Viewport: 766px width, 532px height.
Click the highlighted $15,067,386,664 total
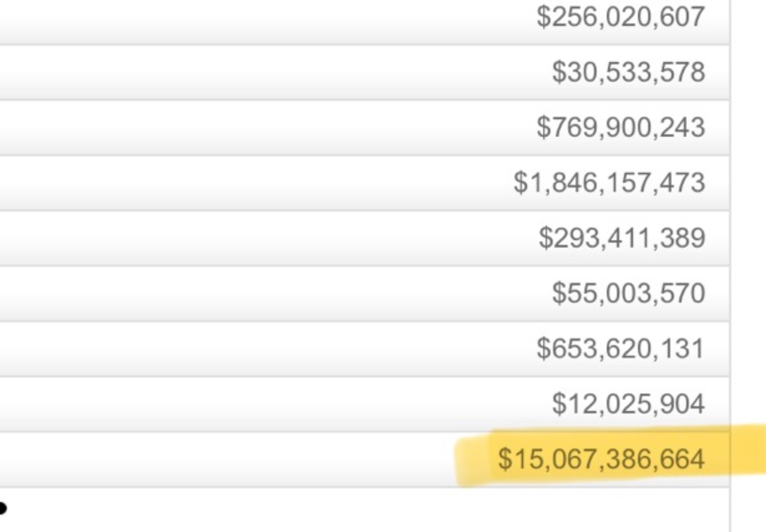[601, 459]
